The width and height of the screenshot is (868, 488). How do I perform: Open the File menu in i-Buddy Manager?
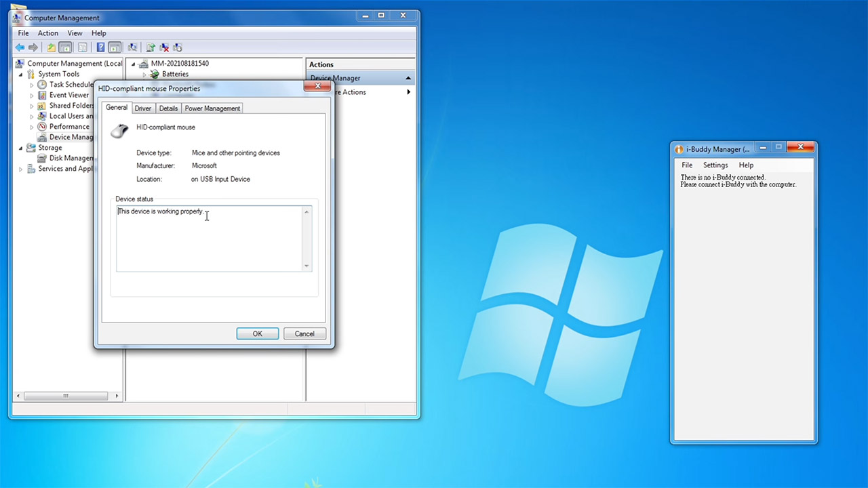[687, 165]
